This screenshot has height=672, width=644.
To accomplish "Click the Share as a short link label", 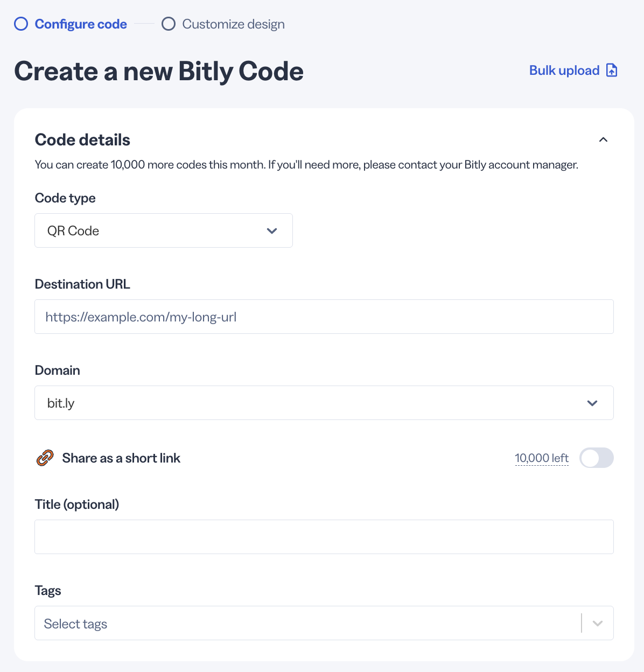I will 121,458.
